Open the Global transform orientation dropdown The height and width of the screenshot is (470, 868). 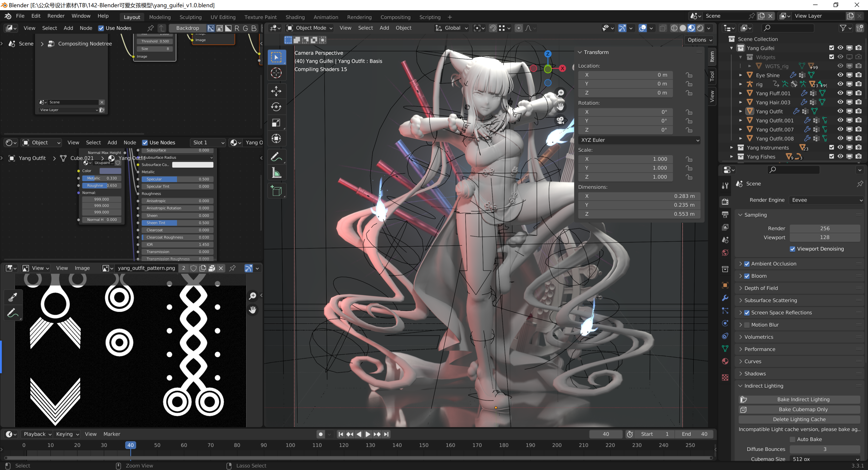452,28
